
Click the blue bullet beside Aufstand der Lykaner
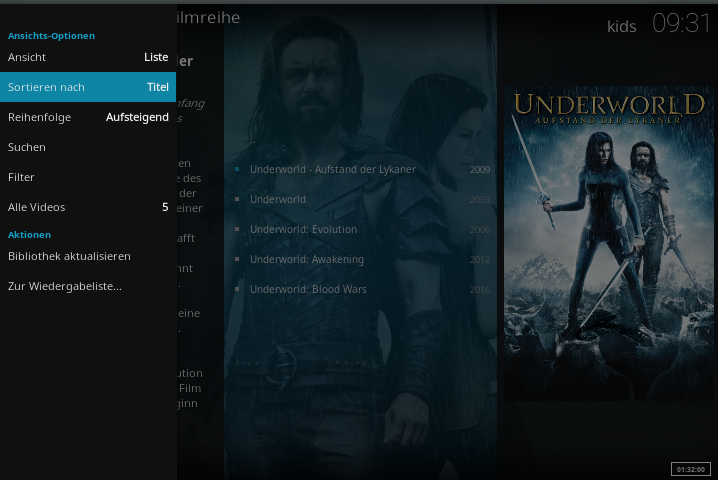click(x=237, y=169)
